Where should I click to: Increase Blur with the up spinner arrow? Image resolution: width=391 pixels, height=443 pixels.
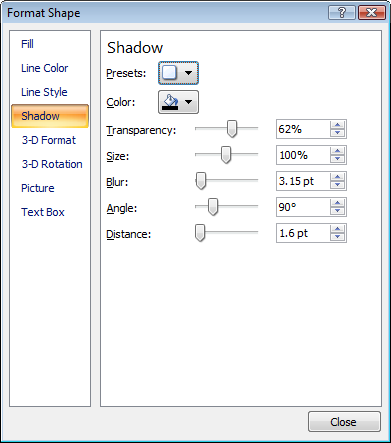pos(337,177)
